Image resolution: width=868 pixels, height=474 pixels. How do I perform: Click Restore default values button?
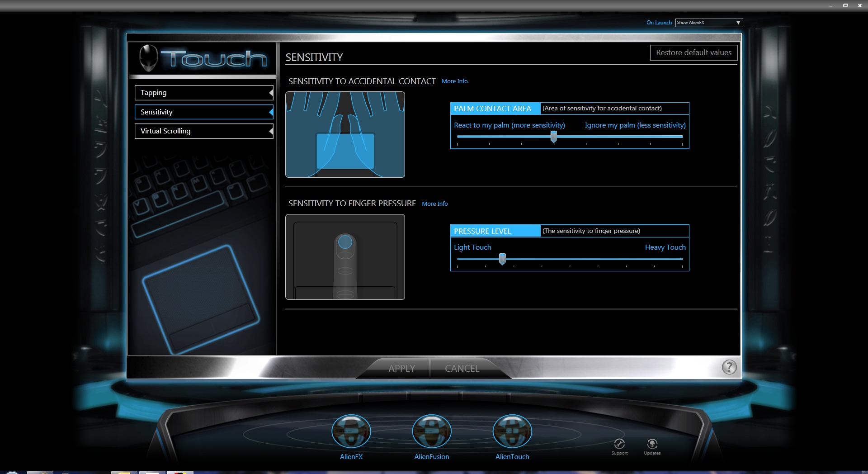(x=693, y=52)
